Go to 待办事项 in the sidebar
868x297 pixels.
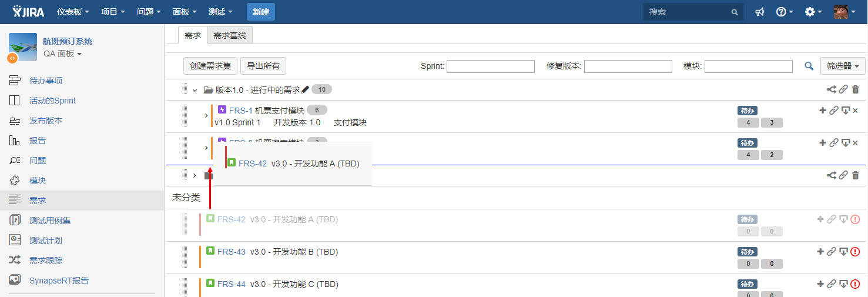(x=46, y=81)
